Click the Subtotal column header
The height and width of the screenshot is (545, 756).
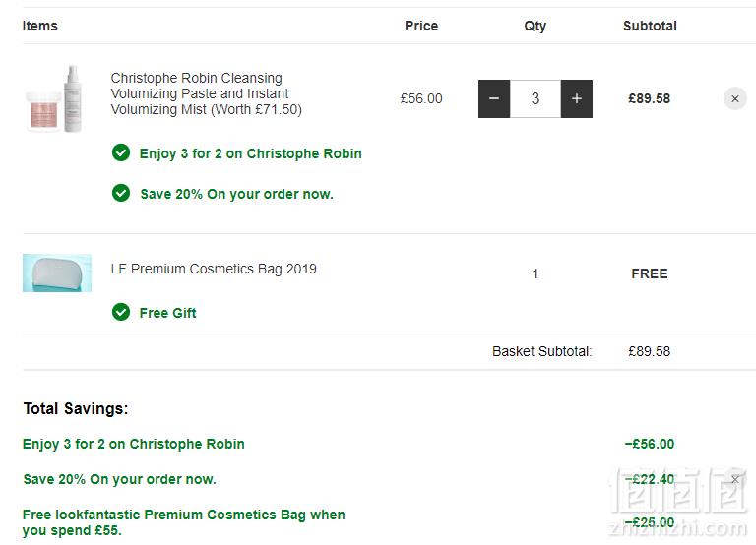pyautogui.click(x=650, y=26)
